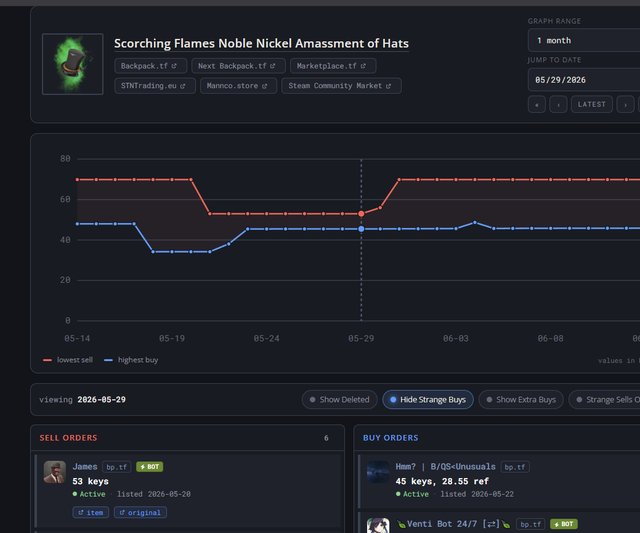This screenshot has width=640, height=533.
Task: Open Venti Bot 24/7 buyer profile
Action: tap(452, 524)
